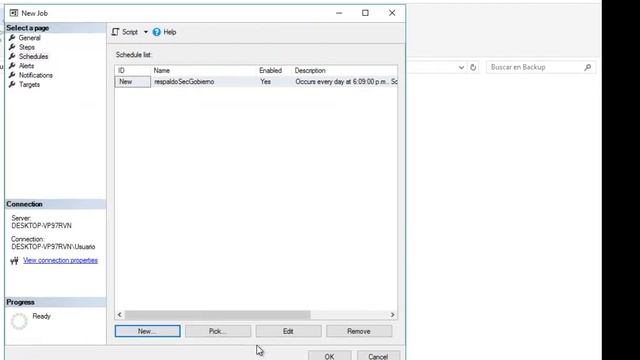
Task: Click the Script toolbar button
Action: tap(125, 32)
